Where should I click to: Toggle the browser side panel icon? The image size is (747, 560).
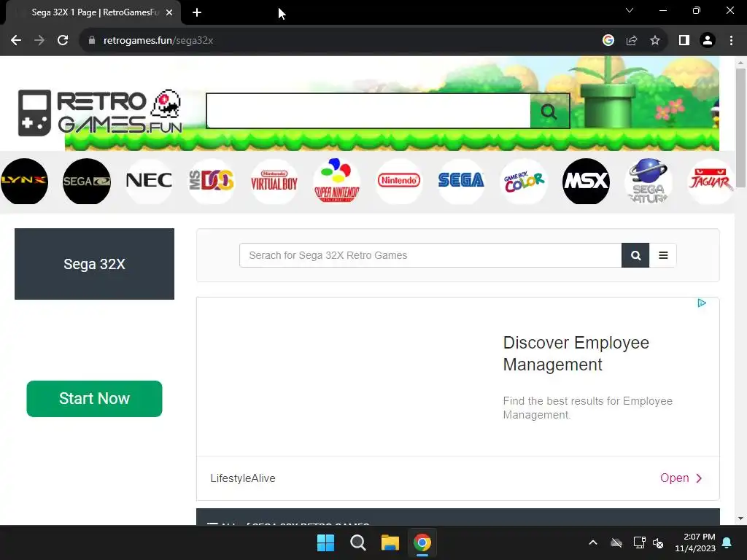coord(684,41)
